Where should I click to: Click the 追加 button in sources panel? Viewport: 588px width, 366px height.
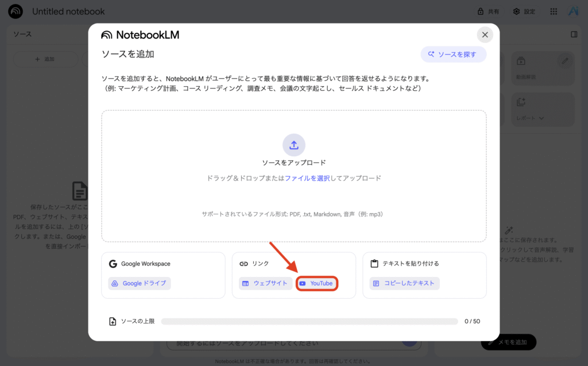pos(45,59)
